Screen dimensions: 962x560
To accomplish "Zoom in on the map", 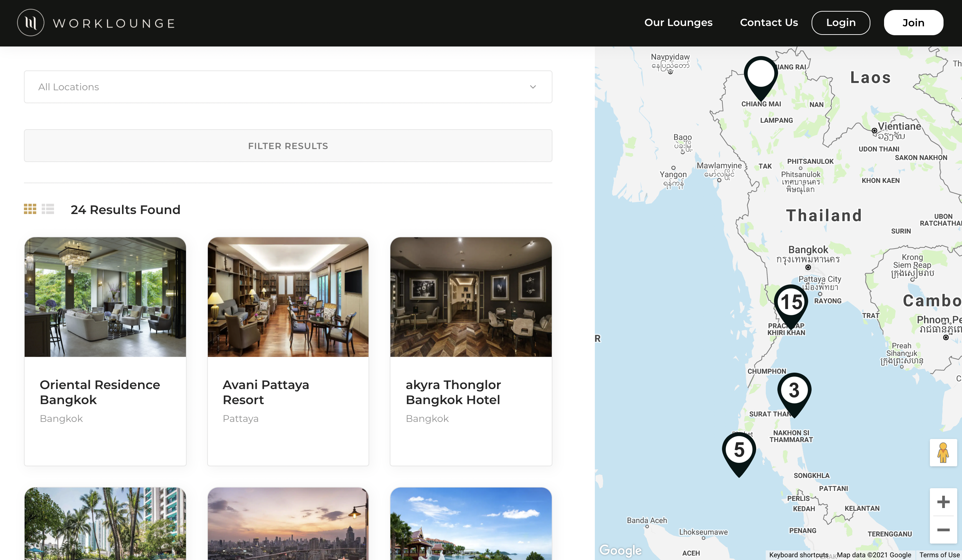I will coord(943,502).
